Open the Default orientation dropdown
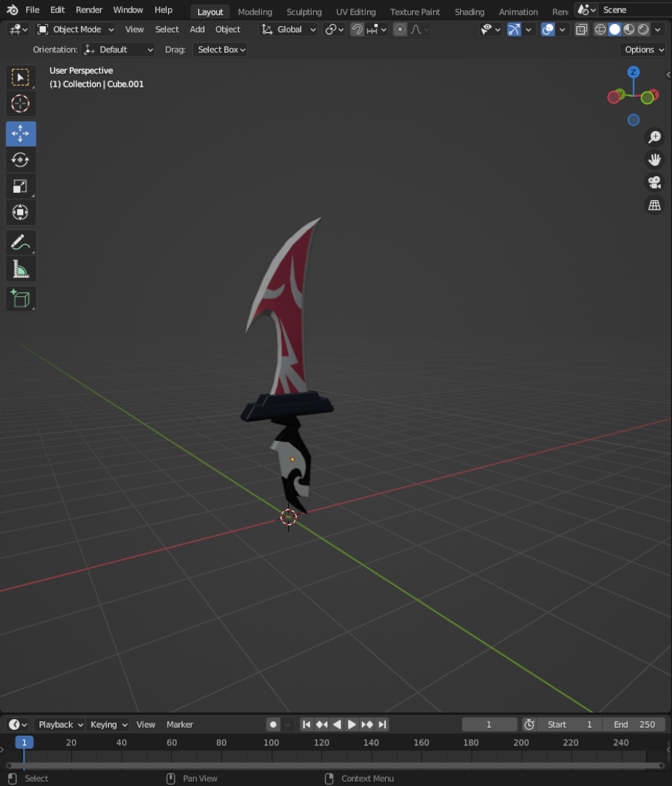The width and height of the screenshot is (672, 786). coord(118,49)
